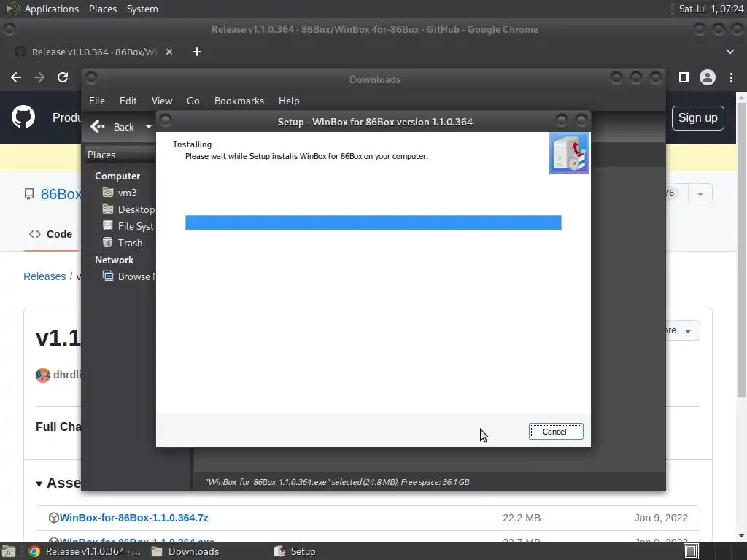
Task: Expand the Back history dropdown arrow
Action: (149, 127)
